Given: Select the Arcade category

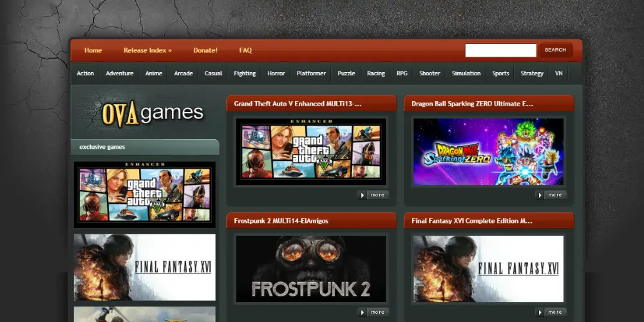Looking at the screenshot, I should (183, 73).
